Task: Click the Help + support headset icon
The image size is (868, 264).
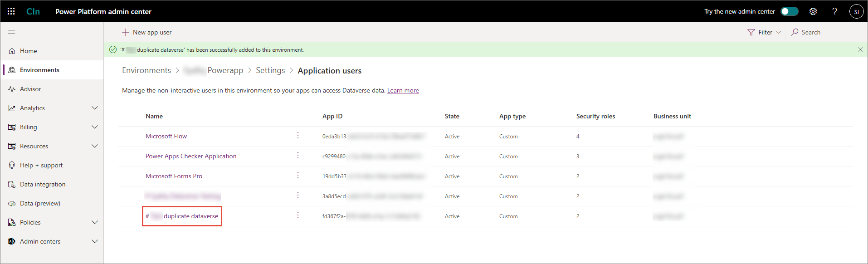Action: (12, 165)
